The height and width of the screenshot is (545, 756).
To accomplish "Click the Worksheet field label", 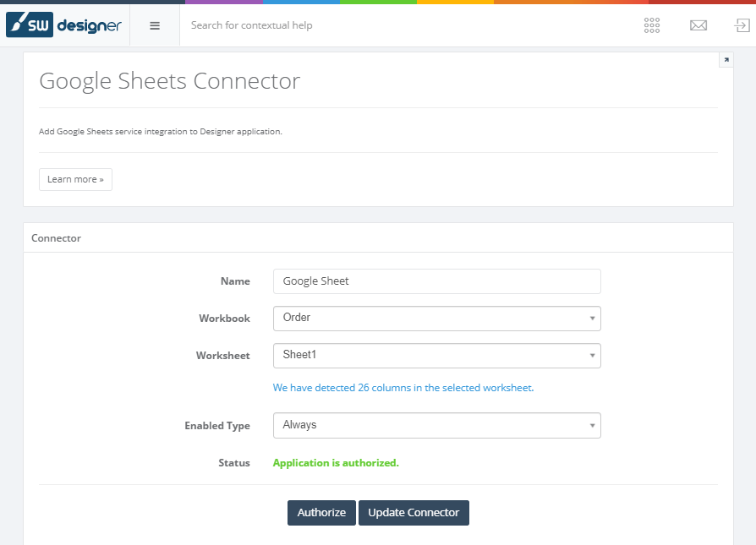I will [x=222, y=356].
